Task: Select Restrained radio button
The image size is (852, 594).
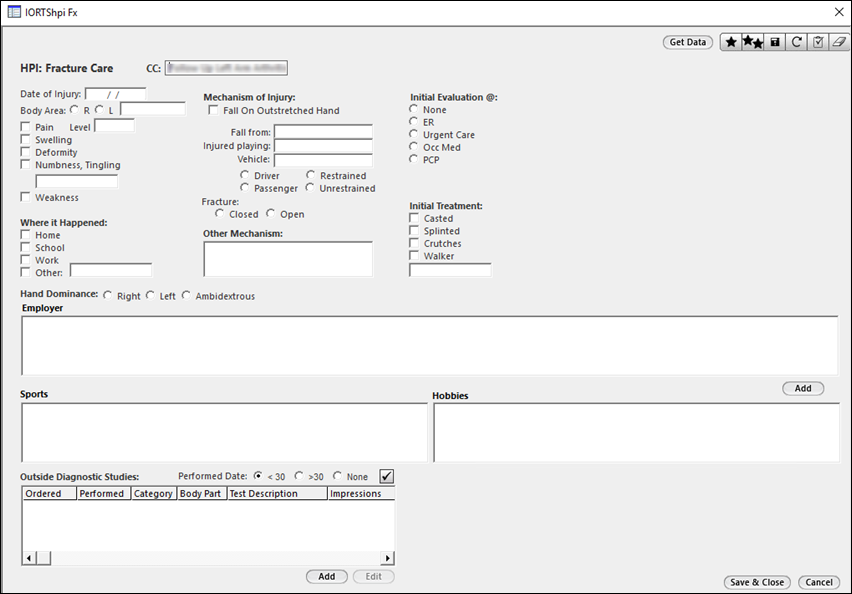Action: [x=310, y=174]
